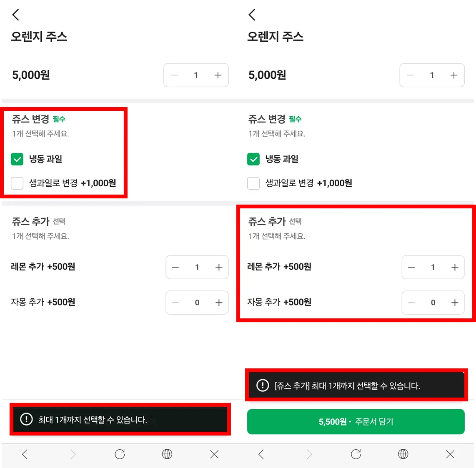476x468 pixels.
Task: Go back using right bottom browser arrow
Action: click(261, 454)
